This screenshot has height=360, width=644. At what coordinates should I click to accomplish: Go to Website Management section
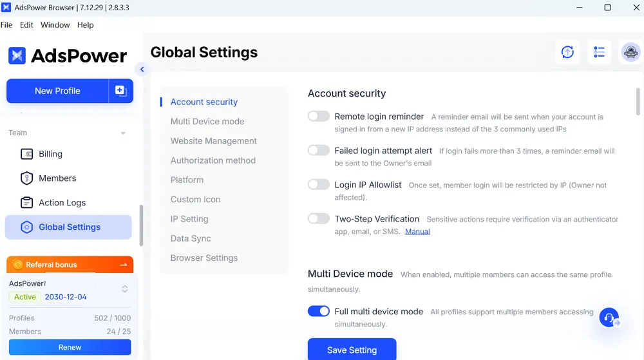214,141
